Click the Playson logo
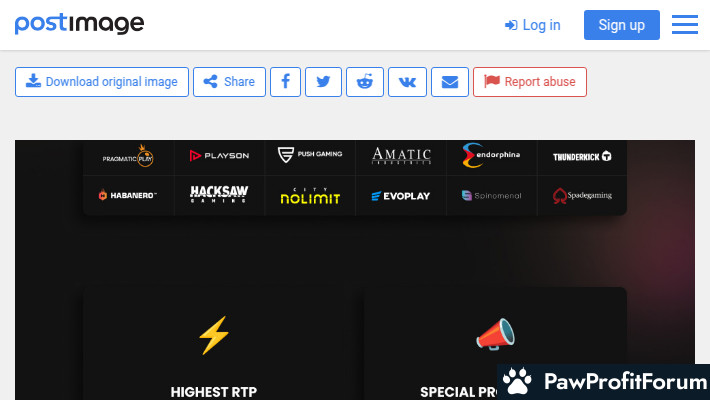 pos(219,156)
